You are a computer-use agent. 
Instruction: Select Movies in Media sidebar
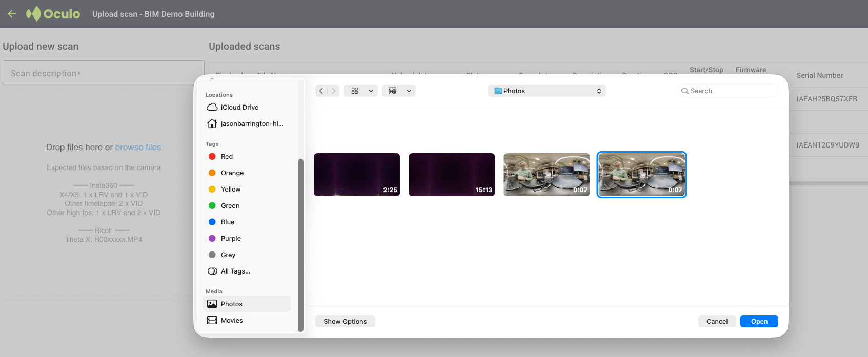(x=232, y=320)
